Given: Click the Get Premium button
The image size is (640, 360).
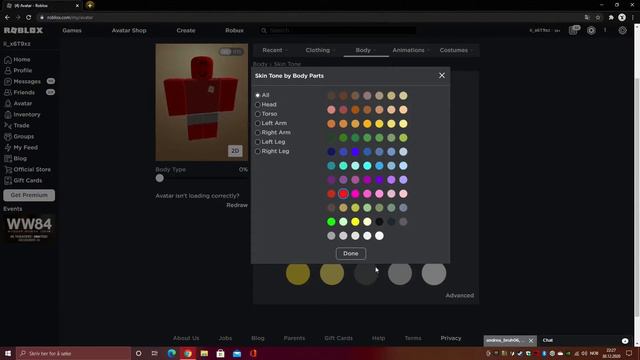Looking at the screenshot, I should pos(29,195).
